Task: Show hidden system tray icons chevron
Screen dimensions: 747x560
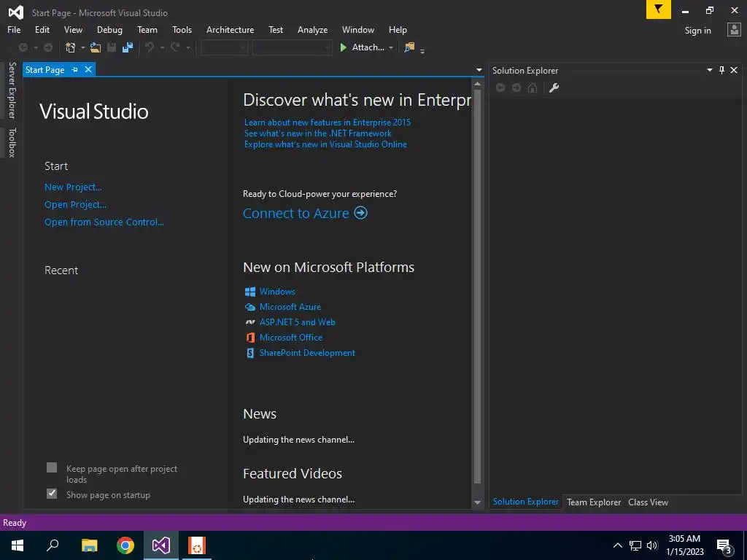Action: click(x=617, y=545)
